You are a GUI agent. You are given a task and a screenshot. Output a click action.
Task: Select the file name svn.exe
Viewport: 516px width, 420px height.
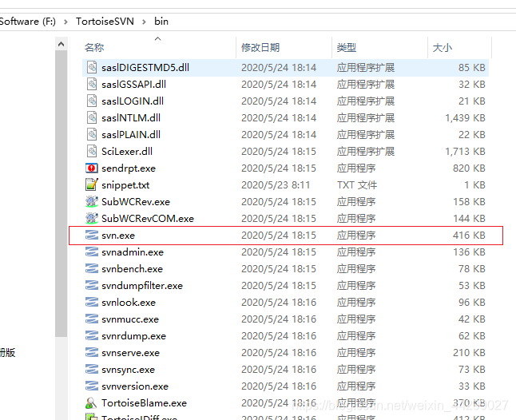118,236
